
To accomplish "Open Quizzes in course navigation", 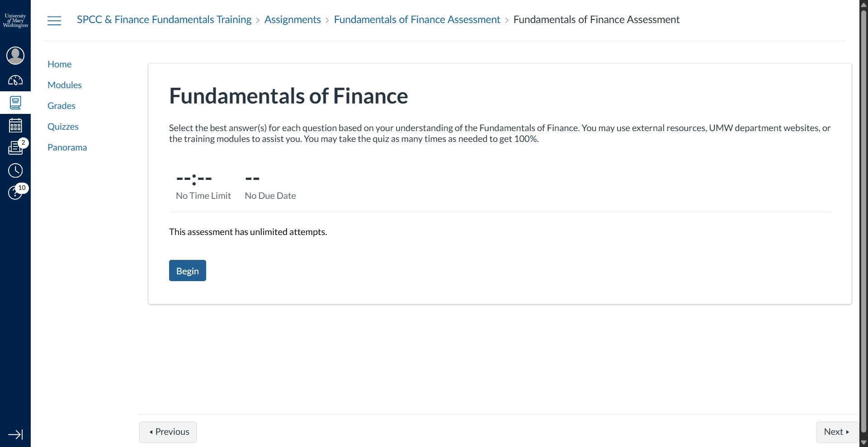I will coord(63,127).
